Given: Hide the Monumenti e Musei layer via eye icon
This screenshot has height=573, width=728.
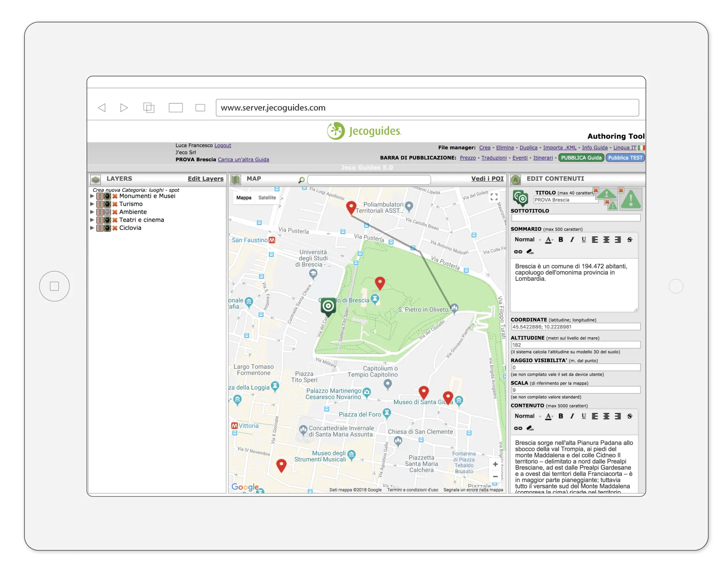Looking at the screenshot, I should 108,196.
